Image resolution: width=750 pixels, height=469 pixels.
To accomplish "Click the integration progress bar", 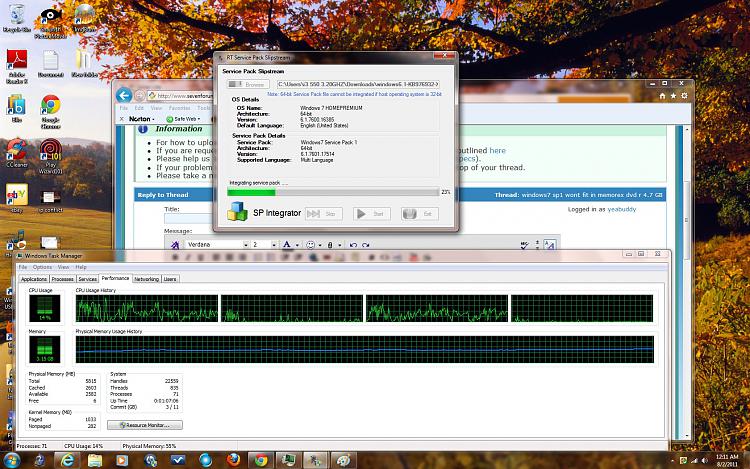I will [x=333, y=192].
